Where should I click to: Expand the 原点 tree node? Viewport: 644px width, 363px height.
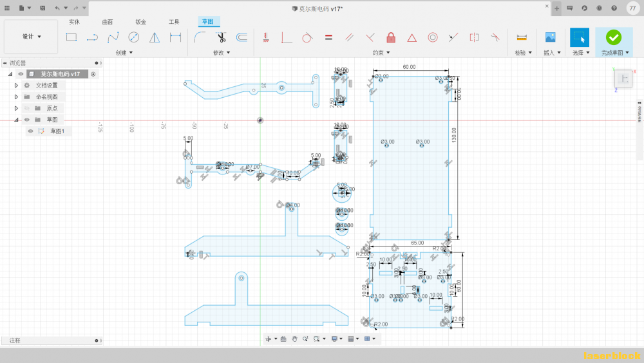16,108
